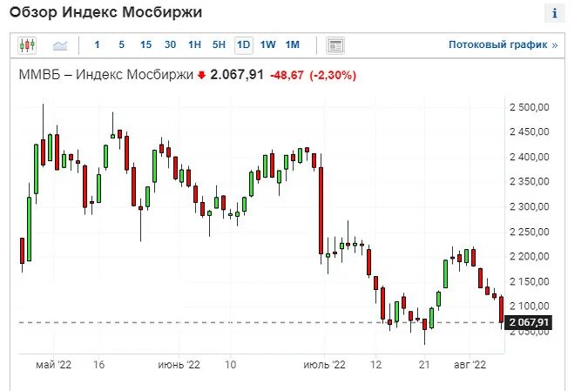This screenshot has width=588, height=391.
Task: Choose the 1M monthly timeframe
Action: 293,45
